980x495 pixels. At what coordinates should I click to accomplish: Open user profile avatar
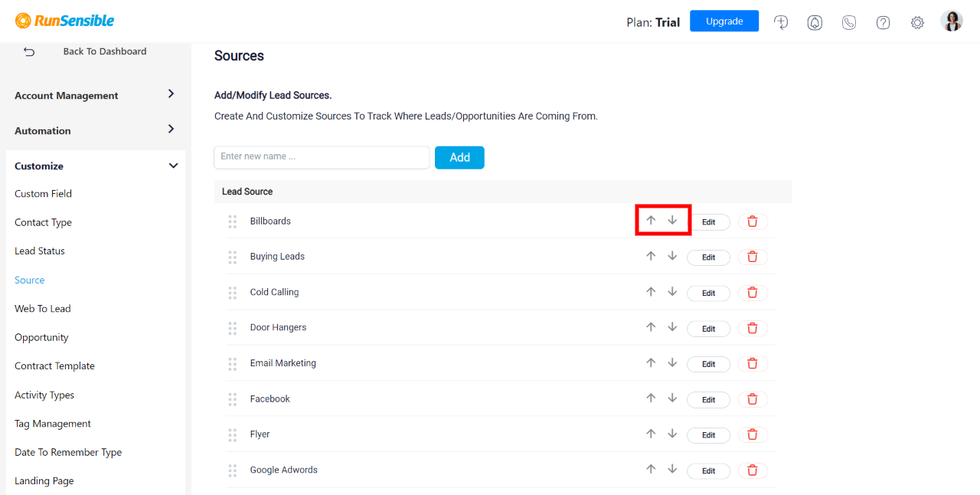coord(952,21)
